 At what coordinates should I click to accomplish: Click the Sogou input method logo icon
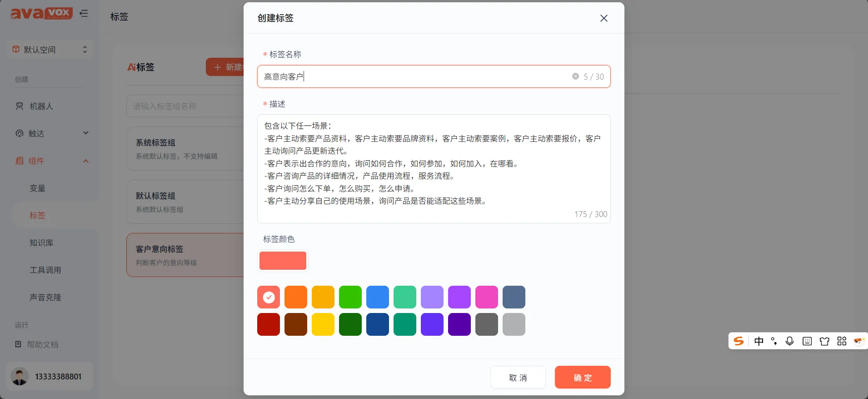tap(739, 341)
